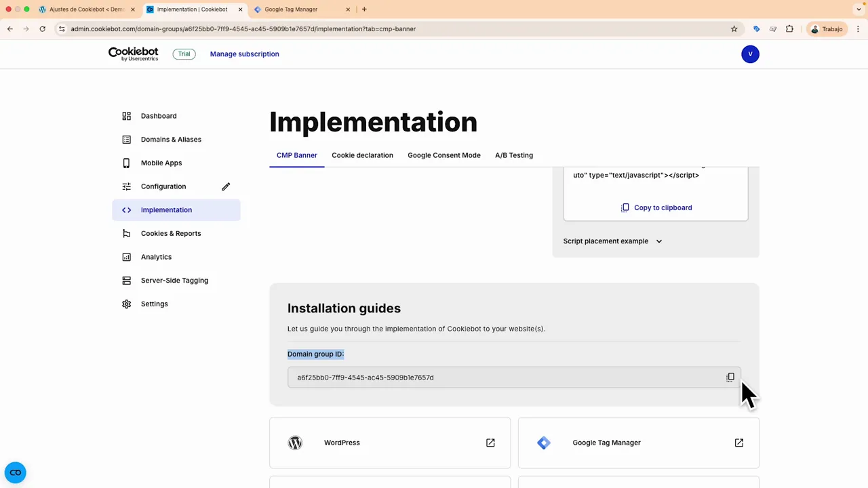The height and width of the screenshot is (488, 868).
Task: Click the Cookiebot logo
Action: coord(134,54)
